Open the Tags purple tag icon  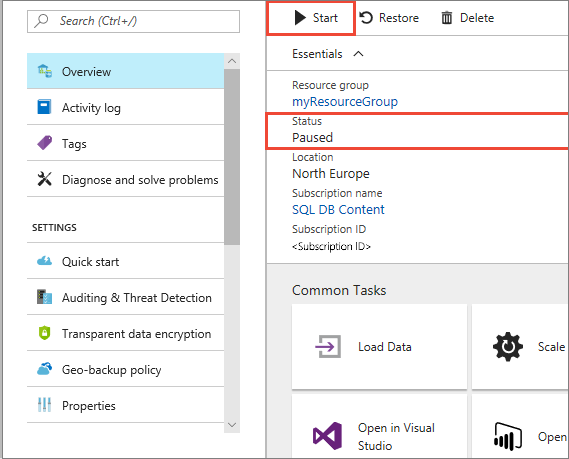(45, 143)
